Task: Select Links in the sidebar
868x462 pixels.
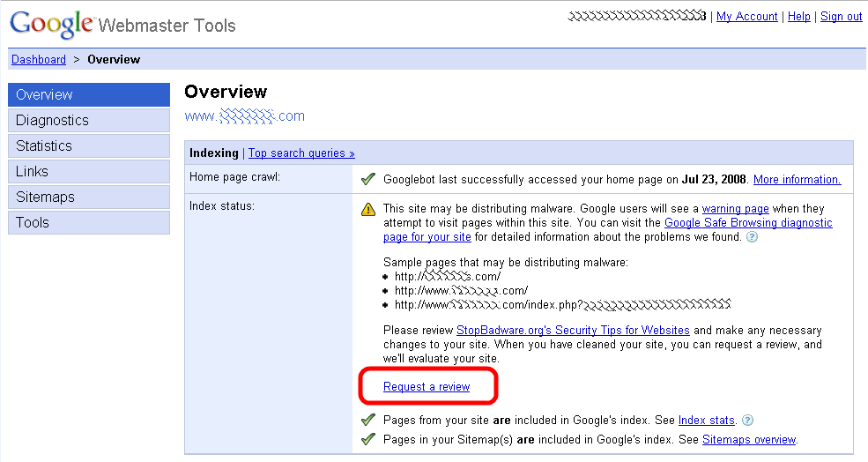Action: pos(89,171)
